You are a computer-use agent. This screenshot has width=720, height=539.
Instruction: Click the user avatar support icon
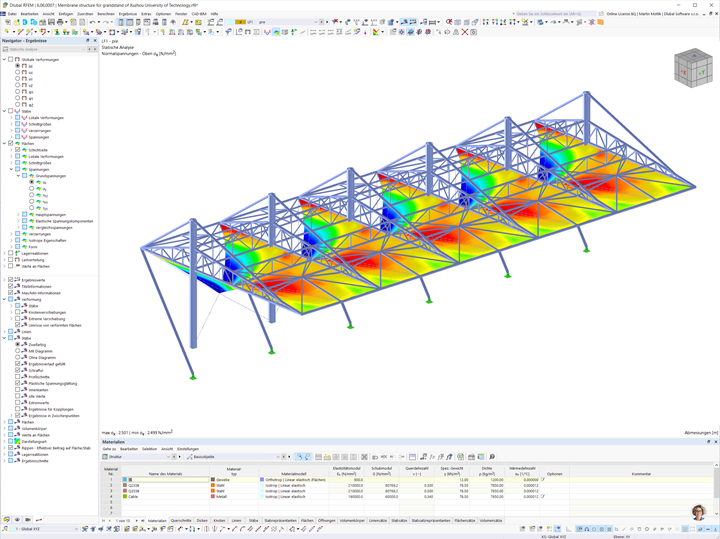point(698,512)
